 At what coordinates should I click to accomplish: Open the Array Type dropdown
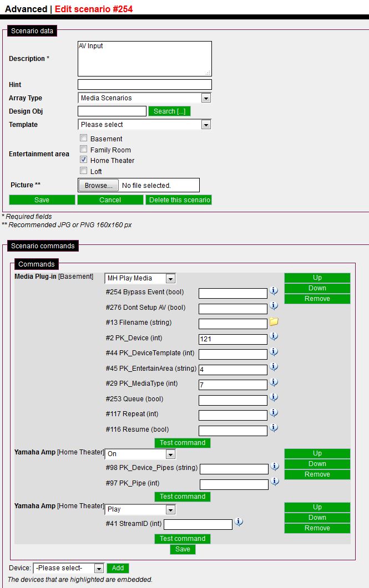pyautogui.click(x=144, y=98)
